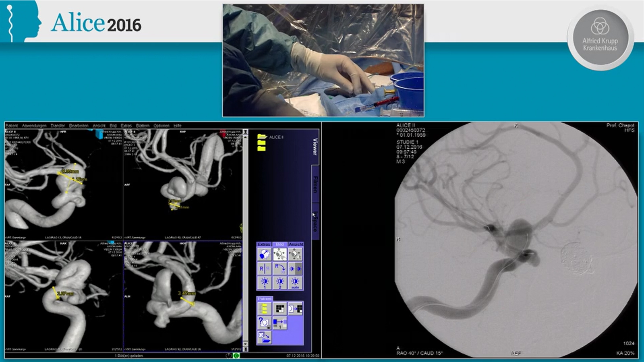The width and height of the screenshot is (644, 362).
Task: Switch to the Extras tool tab
Action: (264, 244)
